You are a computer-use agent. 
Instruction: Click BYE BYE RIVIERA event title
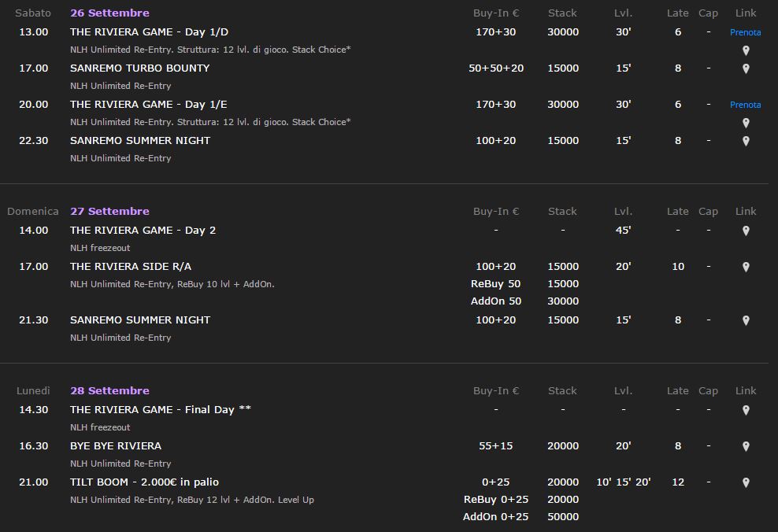click(116, 445)
